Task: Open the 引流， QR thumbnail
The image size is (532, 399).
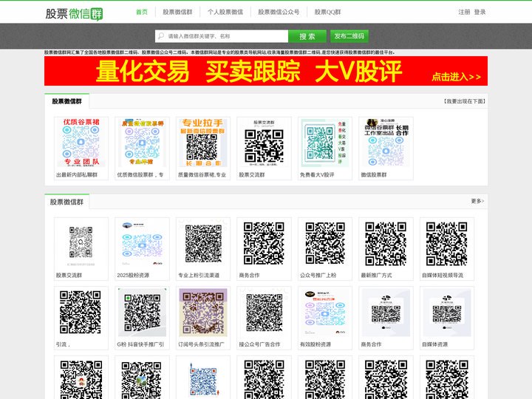Action: click(x=81, y=312)
